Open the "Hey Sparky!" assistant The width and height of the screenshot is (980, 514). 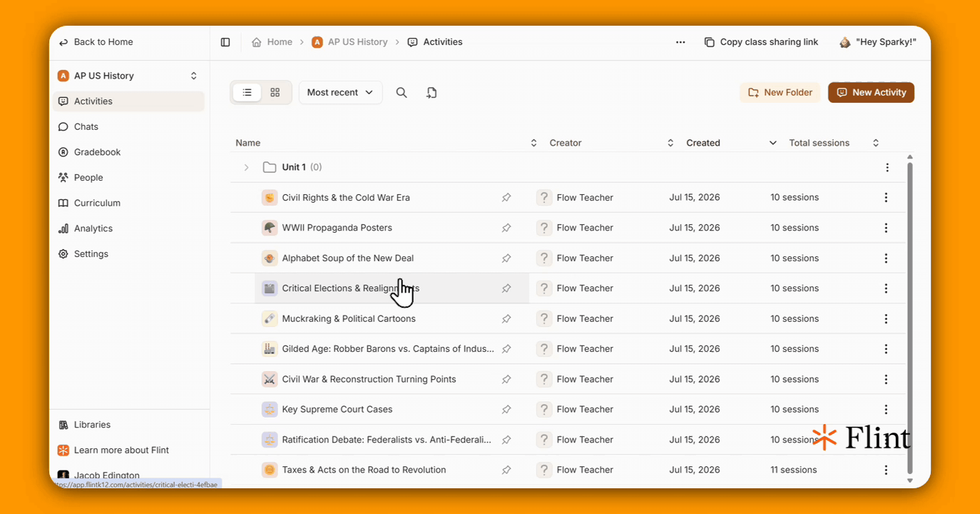point(877,42)
